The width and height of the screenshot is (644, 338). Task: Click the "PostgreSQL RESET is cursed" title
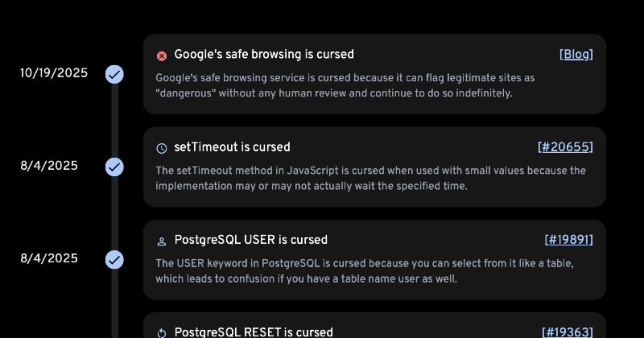pyautogui.click(x=253, y=332)
